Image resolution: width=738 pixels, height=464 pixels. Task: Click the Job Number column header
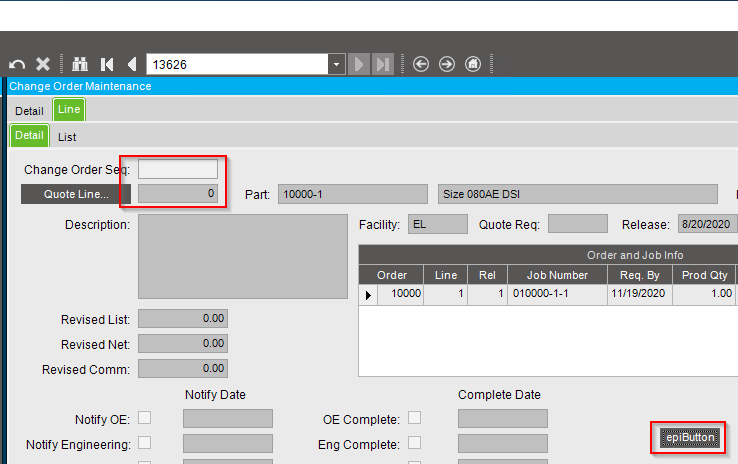pyautogui.click(x=557, y=275)
